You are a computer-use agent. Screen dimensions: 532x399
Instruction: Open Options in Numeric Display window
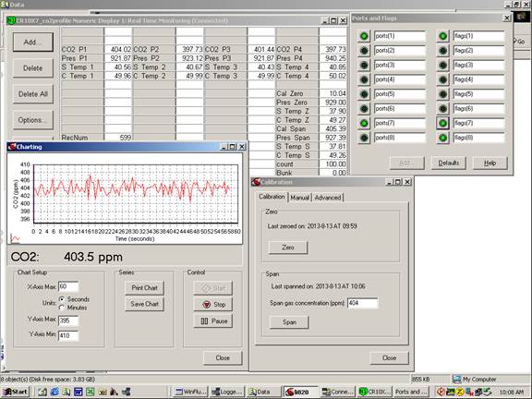coord(33,120)
